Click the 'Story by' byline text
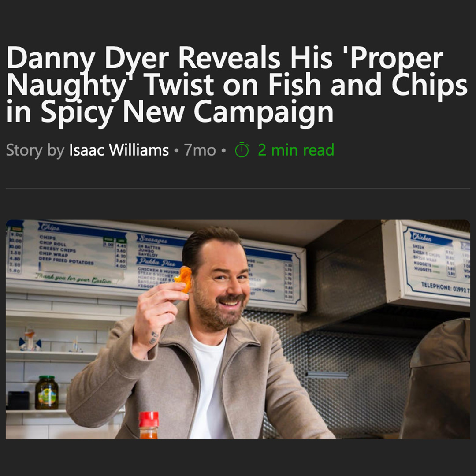 coord(35,150)
